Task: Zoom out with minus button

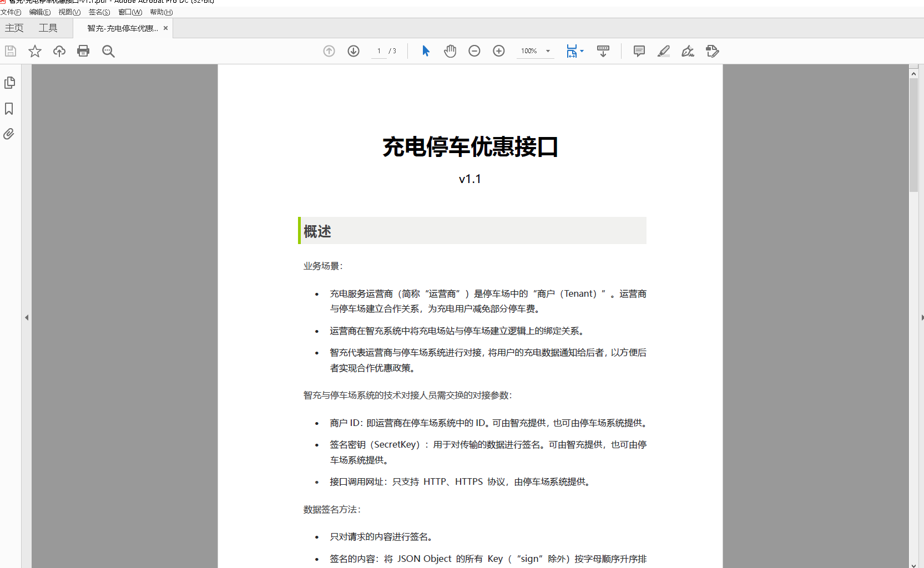Action: [x=474, y=51]
